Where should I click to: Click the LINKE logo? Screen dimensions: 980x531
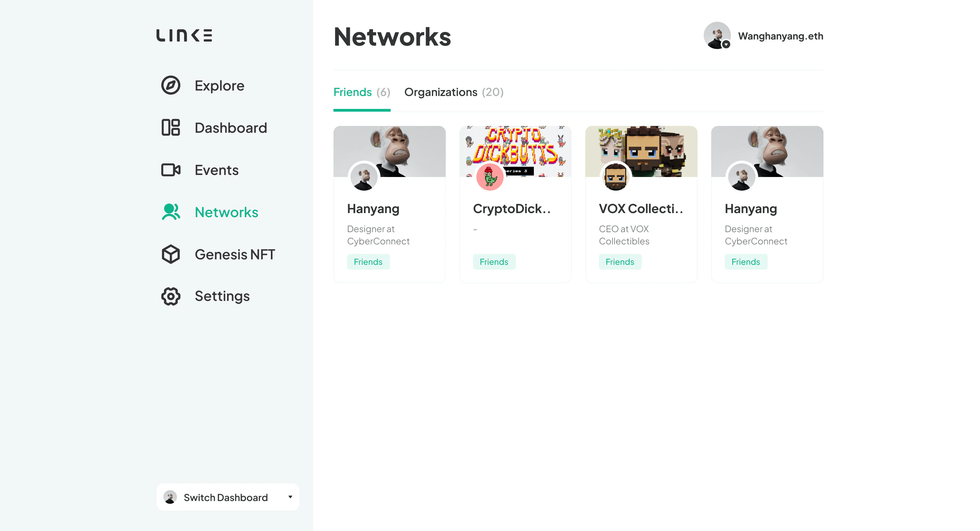(184, 35)
